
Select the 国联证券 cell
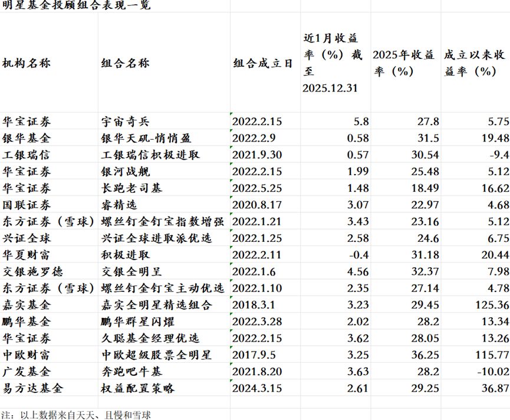click(27, 205)
